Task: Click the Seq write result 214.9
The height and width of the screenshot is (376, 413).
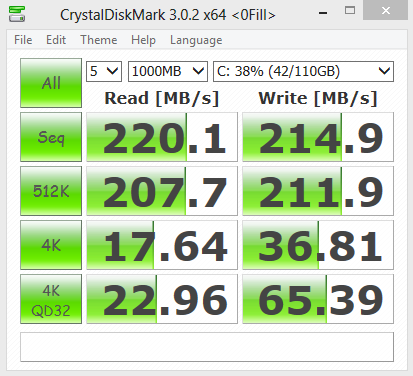Action: [318, 137]
